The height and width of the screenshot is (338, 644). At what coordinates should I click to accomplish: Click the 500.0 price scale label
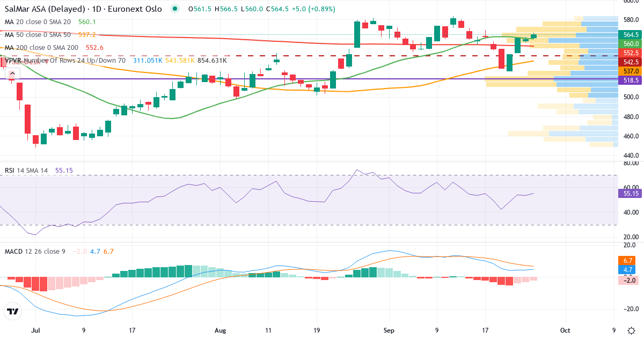tap(631, 97)
